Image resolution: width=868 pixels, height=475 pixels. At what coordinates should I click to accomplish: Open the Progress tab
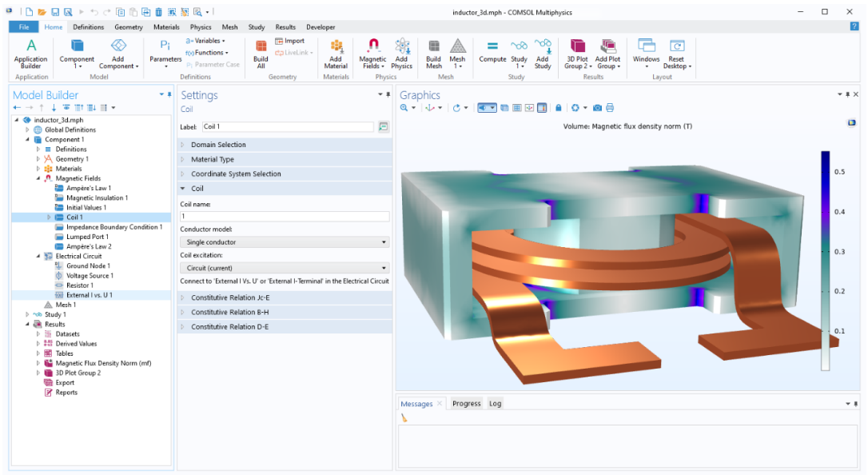tap(466, 404)
